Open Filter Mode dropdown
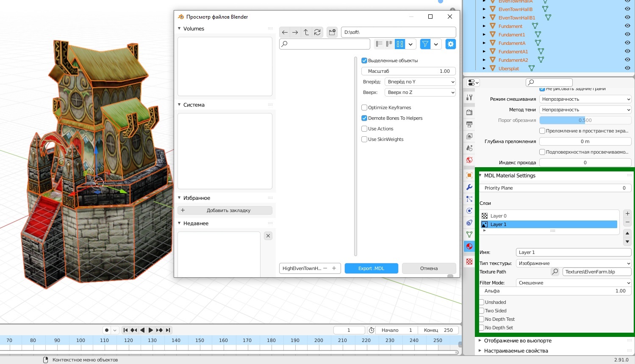 click(574, 283)
